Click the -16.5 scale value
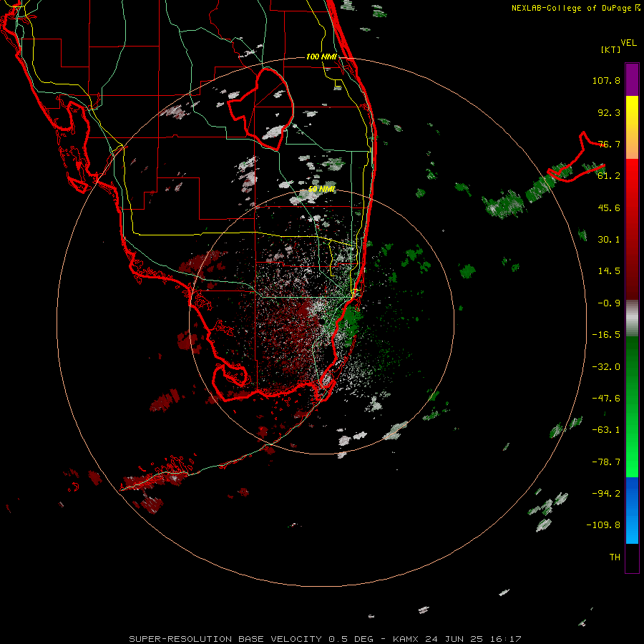644x644 pixels. [606, 335]
